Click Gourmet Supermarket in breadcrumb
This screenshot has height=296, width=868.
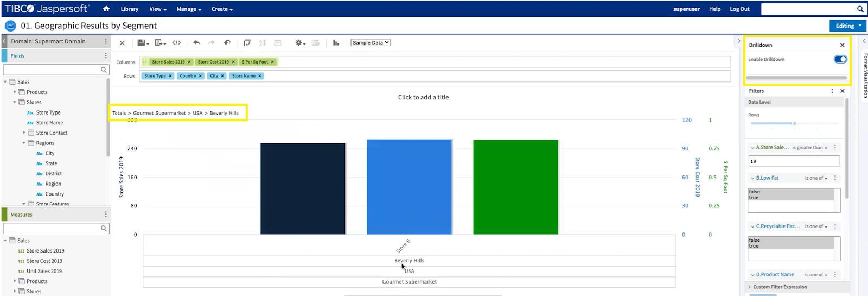[x=159, y=113]
